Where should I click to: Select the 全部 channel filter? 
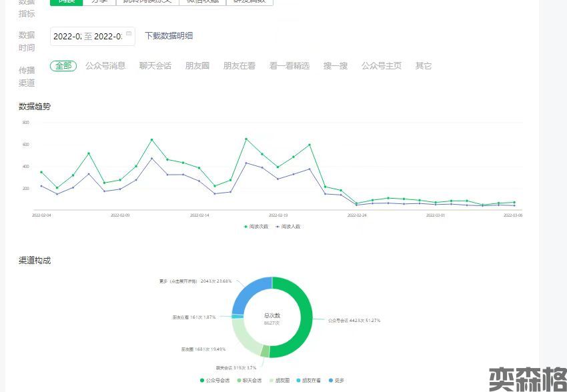tap(63, 65)
